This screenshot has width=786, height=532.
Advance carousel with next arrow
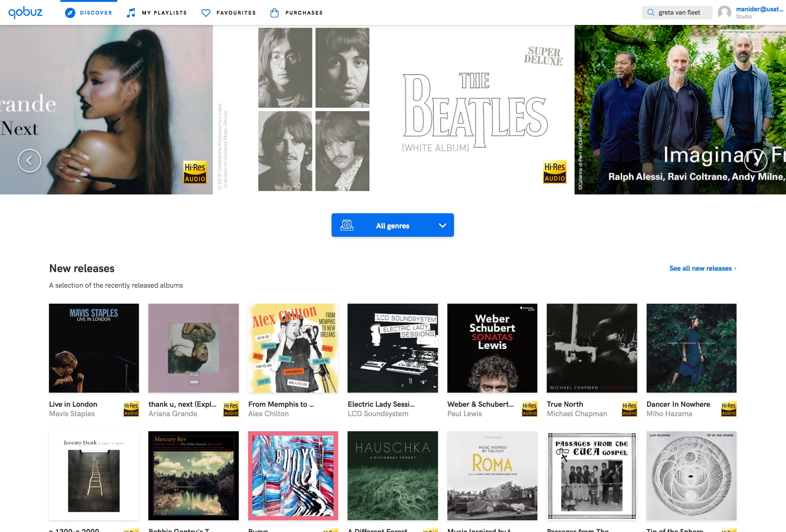click(x=756, y=161)
